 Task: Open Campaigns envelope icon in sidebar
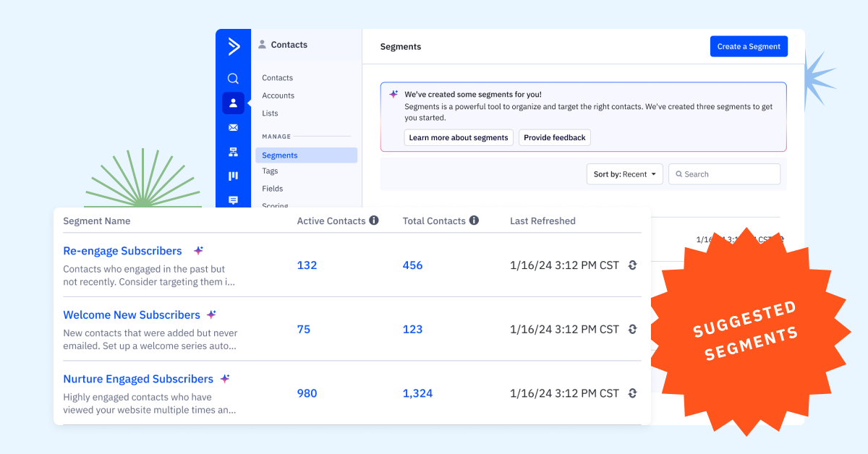[x=233, y=127]
